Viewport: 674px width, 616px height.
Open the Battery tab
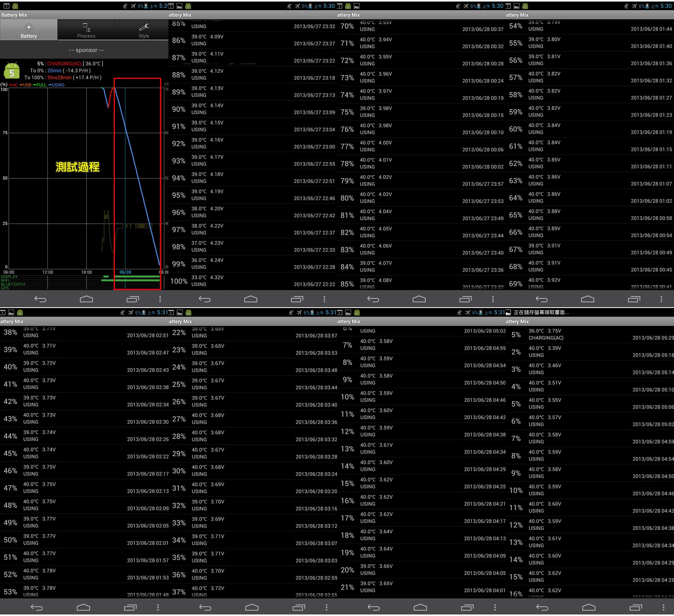click(29, 29)
